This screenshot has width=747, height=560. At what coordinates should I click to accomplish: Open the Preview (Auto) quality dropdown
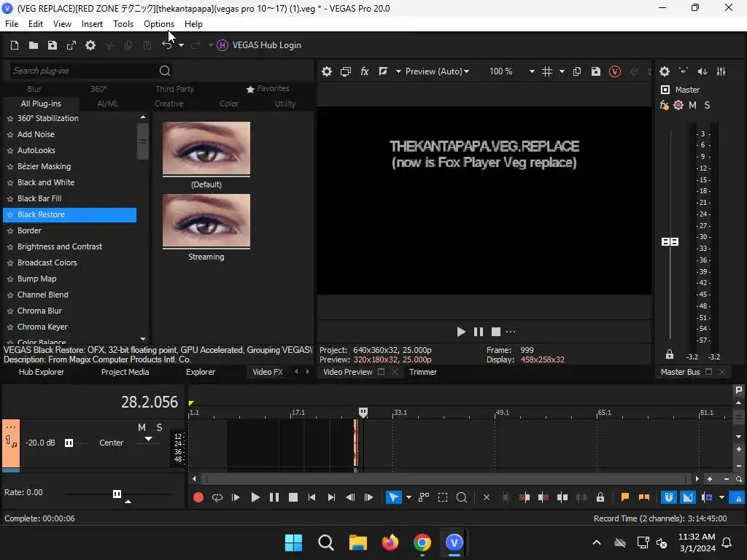coord(437,71)
